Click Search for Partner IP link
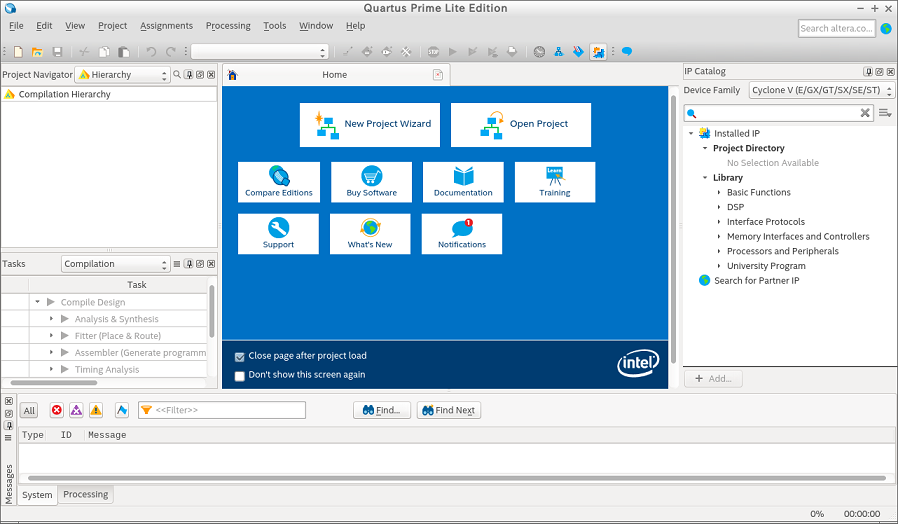Screen dimensions: 898x524 coord(756,281)
